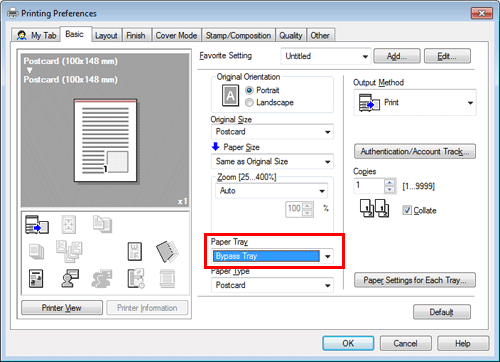Click the Copies number field
Screen dimensions: 500x362
click(x=369, y=186)
